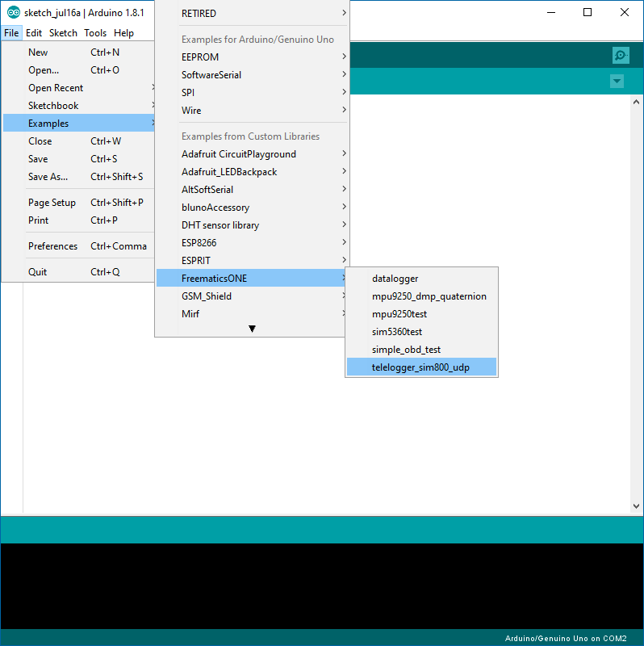Viewport: 644px width, 646px height.
Task: Expand GSM_Shield examples
Action: pyautogui.click(x=251, y=296)
